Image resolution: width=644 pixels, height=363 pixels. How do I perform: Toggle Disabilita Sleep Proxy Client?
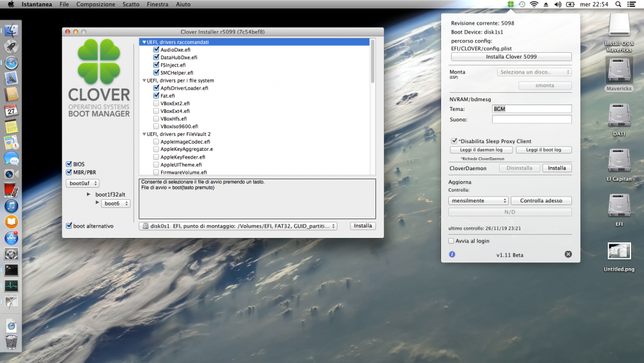454,141
